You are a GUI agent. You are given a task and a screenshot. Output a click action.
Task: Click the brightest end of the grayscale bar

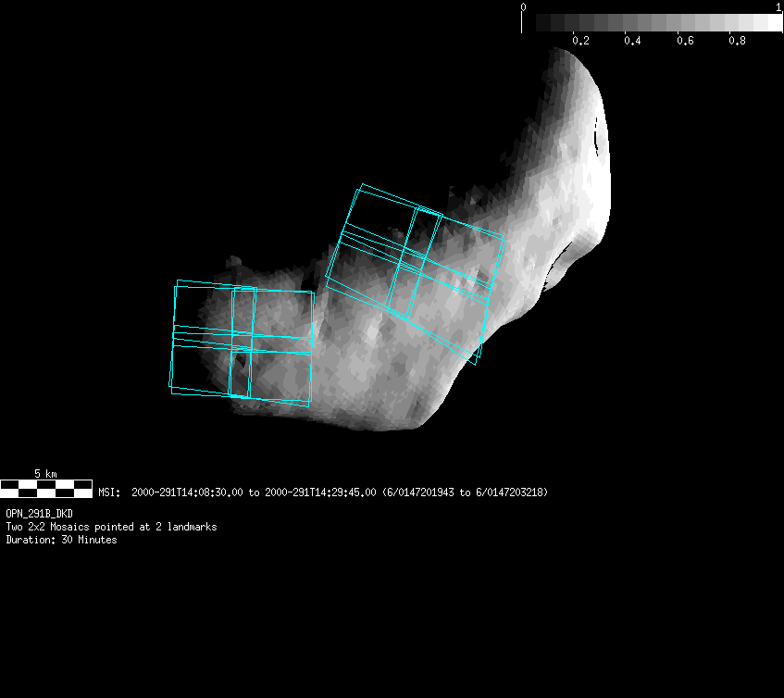click(x=774, y=22)
